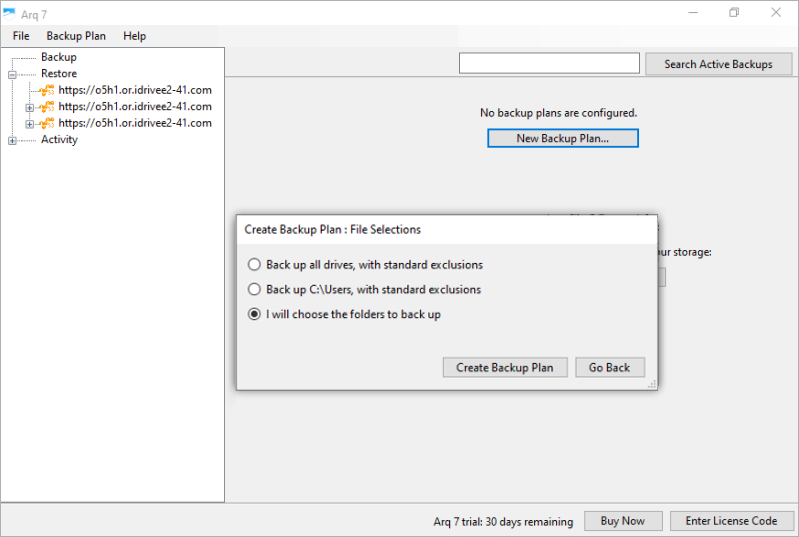Collapse the Restore tree node
Image resolution: width=799 pixels, height=537 pixels.
coord(12,74)
